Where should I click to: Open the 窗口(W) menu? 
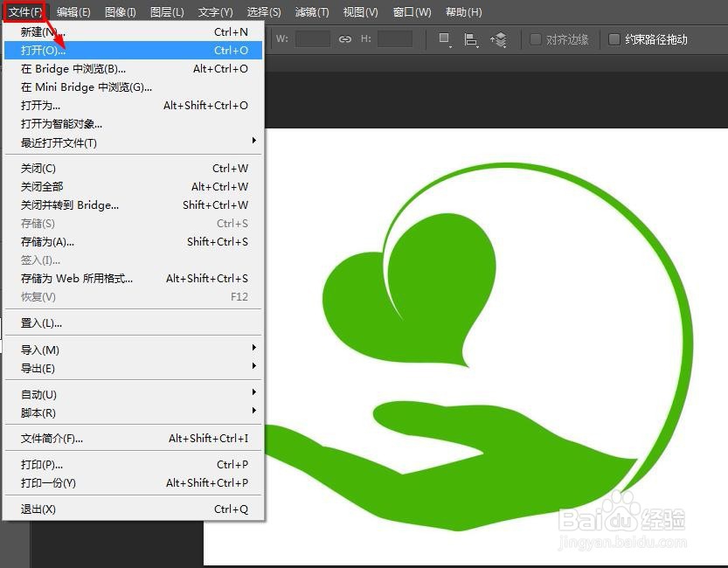click(412, 11)
